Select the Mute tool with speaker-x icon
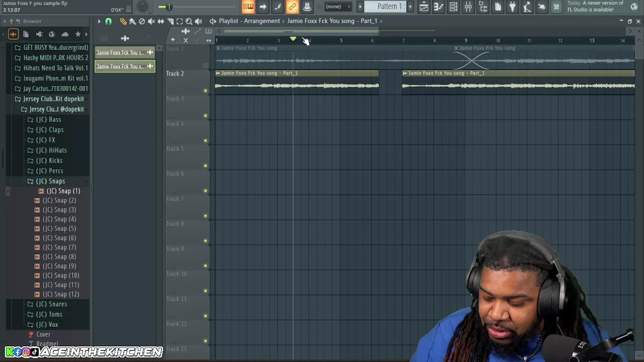 pos(151,21)
